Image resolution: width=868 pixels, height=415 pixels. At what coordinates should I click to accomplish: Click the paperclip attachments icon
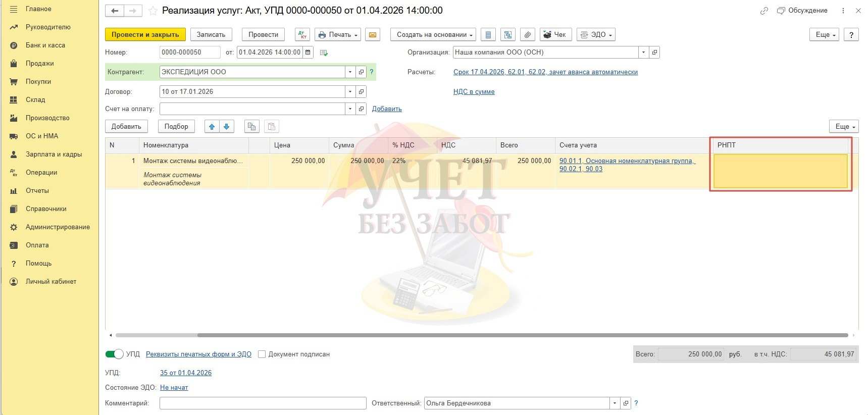(527, 35)
